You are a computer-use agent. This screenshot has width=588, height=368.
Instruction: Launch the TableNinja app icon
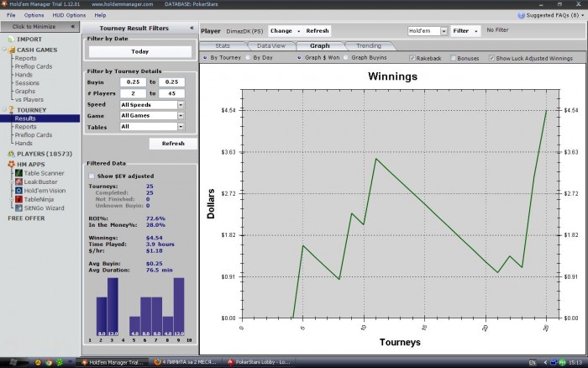(18, 199)
